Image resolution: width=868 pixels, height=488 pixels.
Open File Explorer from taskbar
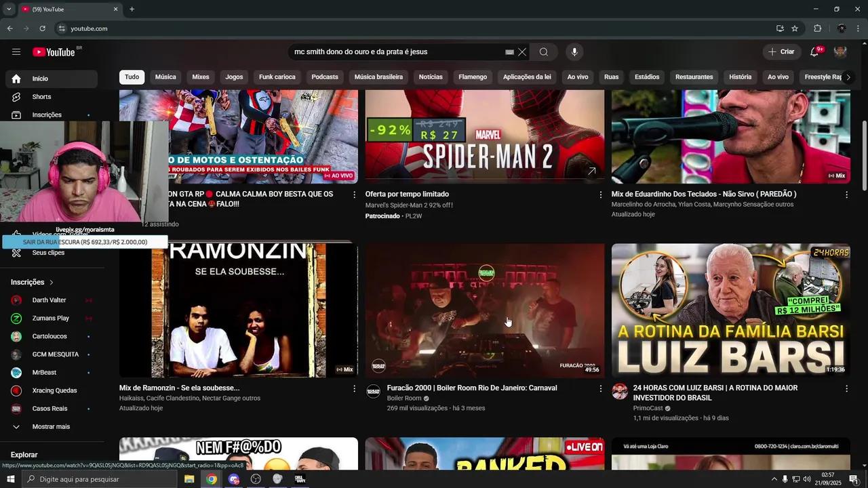coord(189,479)
